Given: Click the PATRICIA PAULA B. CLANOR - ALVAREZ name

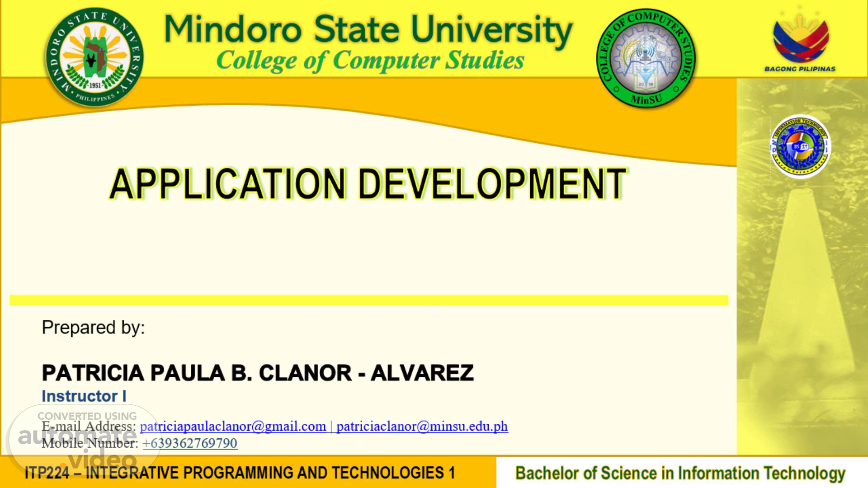Looking at the screenshot, I should point(258,373).
